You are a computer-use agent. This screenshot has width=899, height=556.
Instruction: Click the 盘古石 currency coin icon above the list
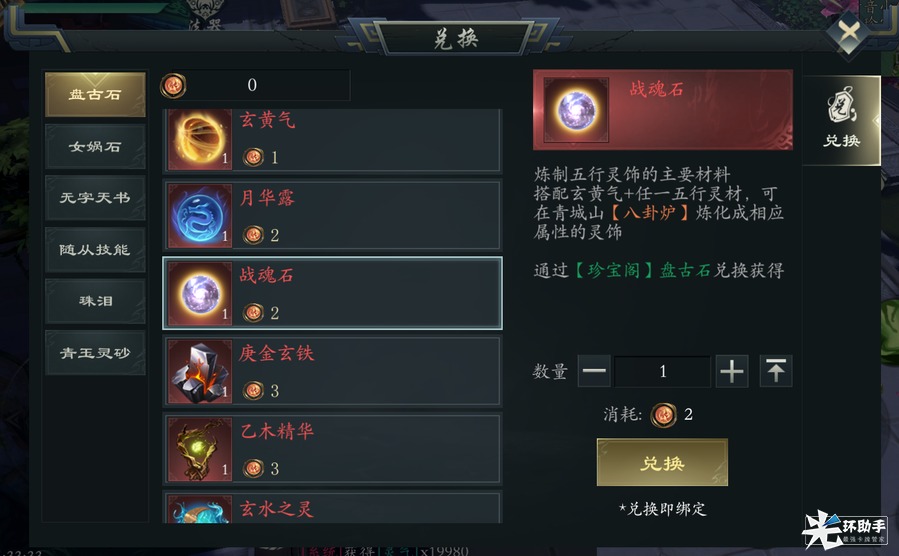[173, 86]
